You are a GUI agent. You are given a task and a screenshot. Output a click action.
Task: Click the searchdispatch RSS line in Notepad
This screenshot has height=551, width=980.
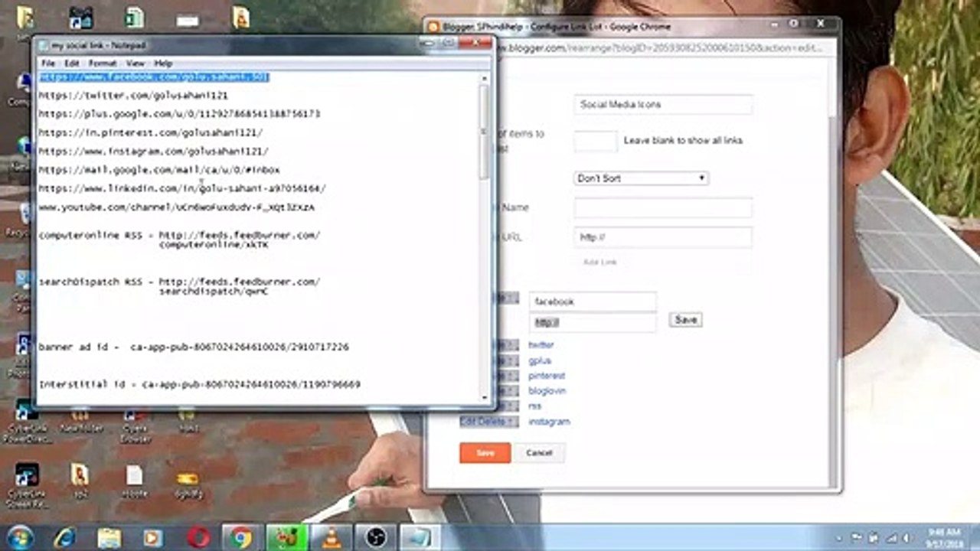pyautogui.click(x=179, y=286)
